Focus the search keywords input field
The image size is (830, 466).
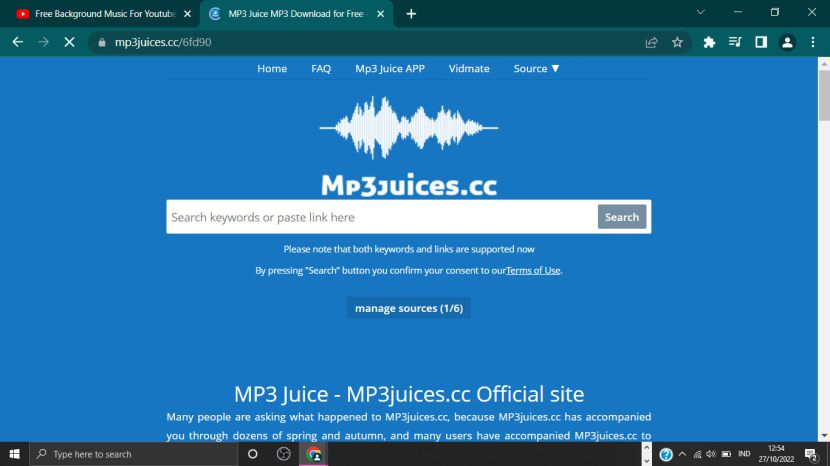(x=382, y=217)
